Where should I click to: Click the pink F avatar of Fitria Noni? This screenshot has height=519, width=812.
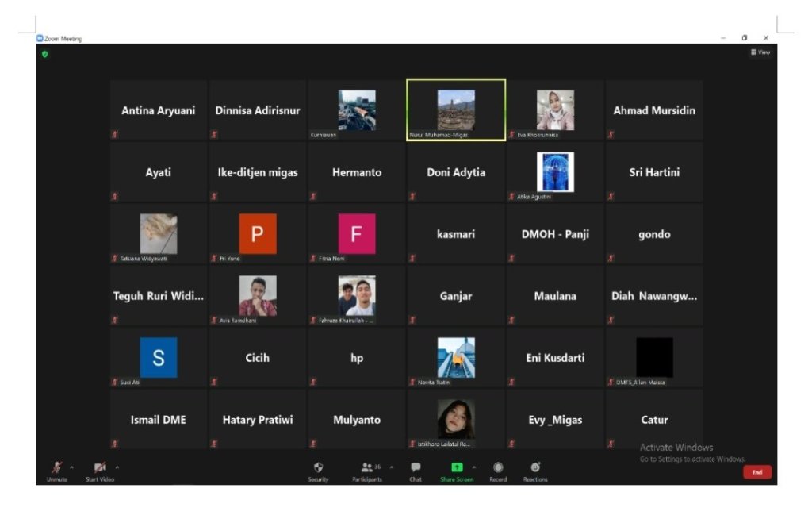click(357, 234)
